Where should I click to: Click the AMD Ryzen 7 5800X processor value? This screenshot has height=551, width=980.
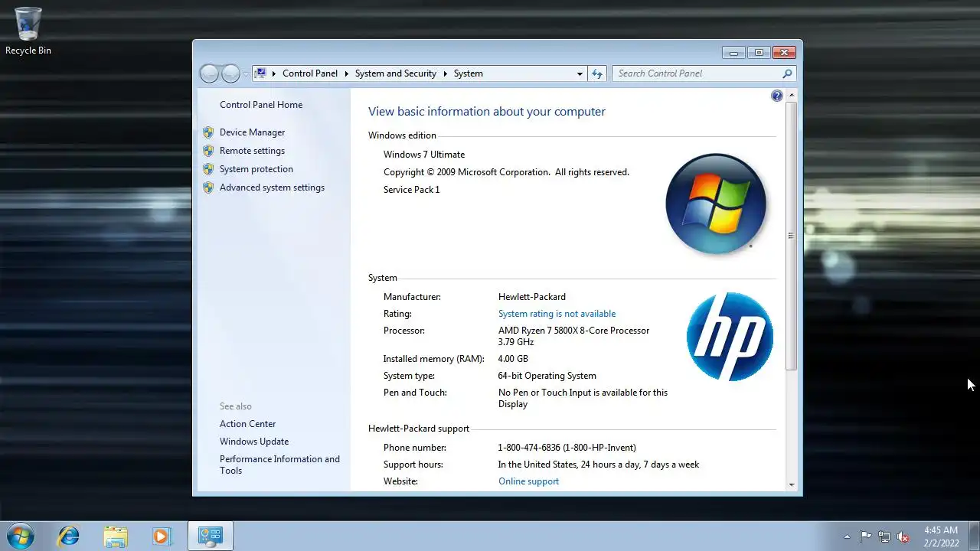[573, 336]
